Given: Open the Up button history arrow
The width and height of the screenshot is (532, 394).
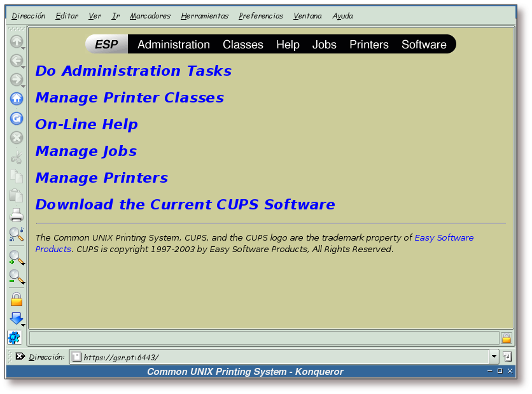Looking at the screenshot, I should [23, 48].
